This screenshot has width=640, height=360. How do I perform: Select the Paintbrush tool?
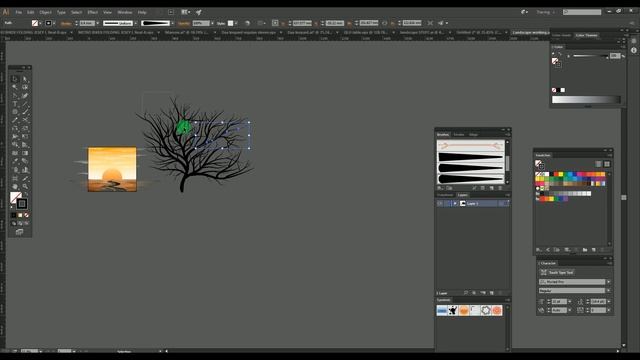[x=25, y=112]
